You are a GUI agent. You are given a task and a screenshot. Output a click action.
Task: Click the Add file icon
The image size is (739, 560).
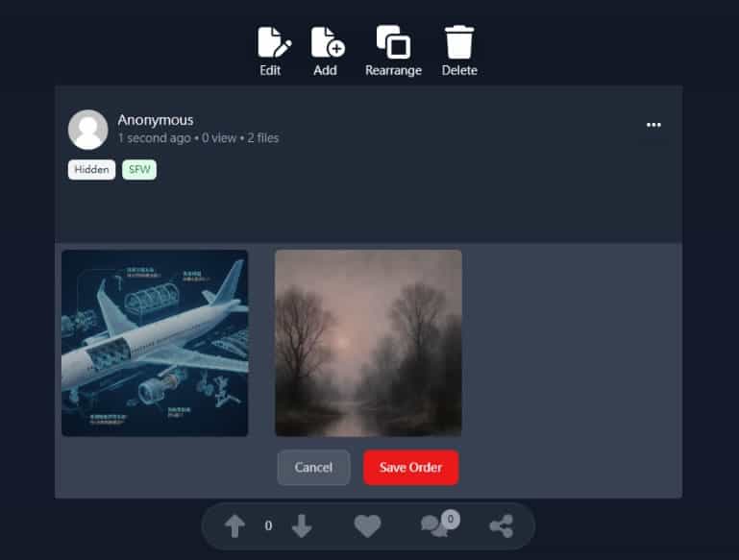pyautogui.click(x=327, y=43)
